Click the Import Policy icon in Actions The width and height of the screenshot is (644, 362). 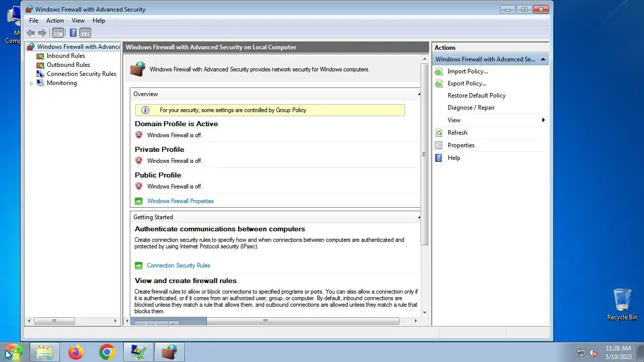[439, 71]
